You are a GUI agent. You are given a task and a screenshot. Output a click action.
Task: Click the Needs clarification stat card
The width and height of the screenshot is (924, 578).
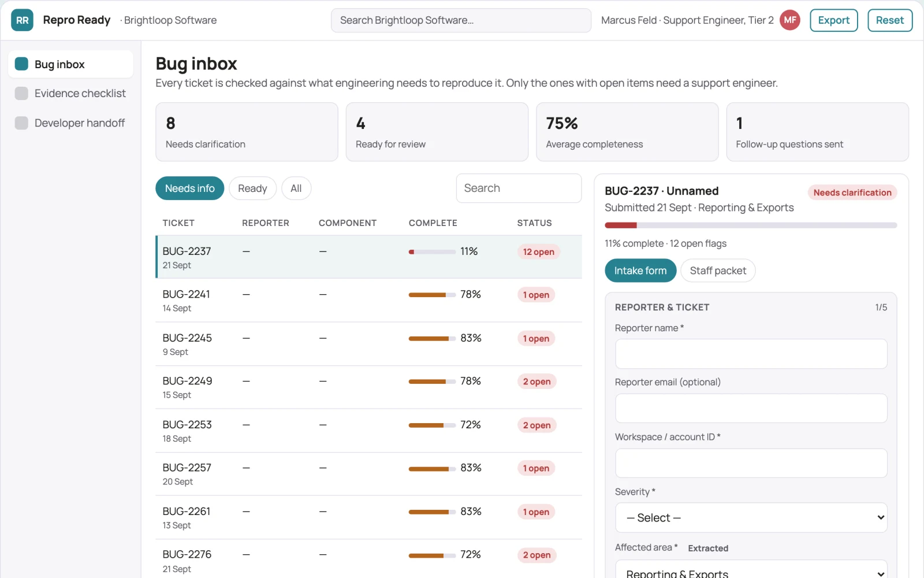247,132
